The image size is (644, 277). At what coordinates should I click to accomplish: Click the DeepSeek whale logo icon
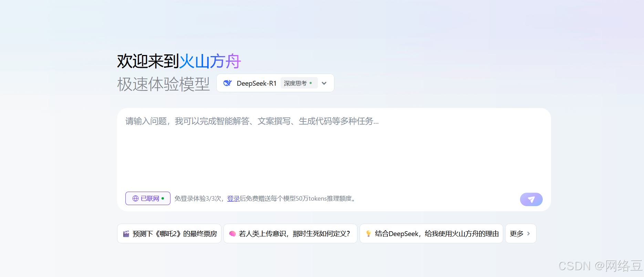228,83
